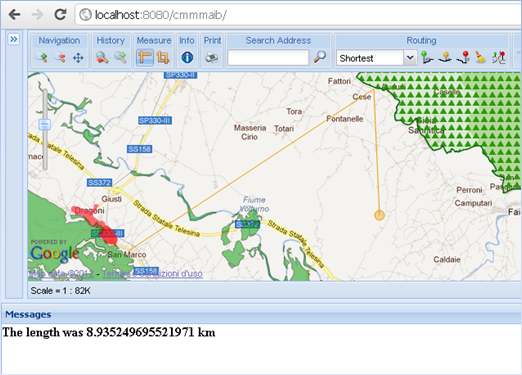Screen dimensions: 522x375
Task: Open the Termini e condizioni d'uso link
Action: coord(152,274)
